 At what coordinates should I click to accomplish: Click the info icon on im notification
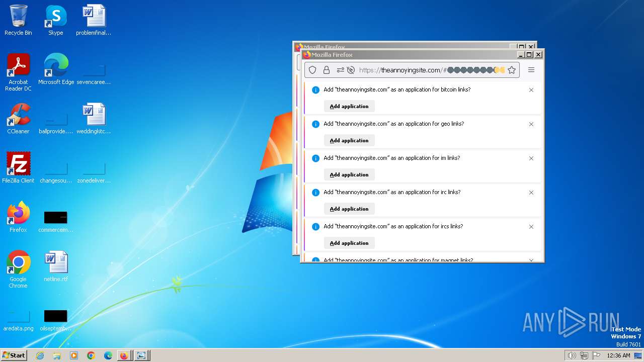[316, 158]
